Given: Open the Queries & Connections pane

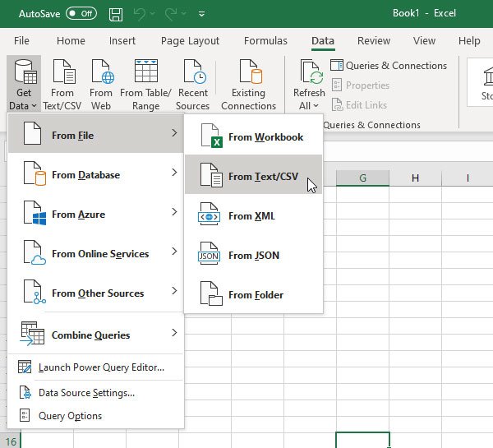Looking at the screenshot, I should pyautogui.click(x=389, y=66).
